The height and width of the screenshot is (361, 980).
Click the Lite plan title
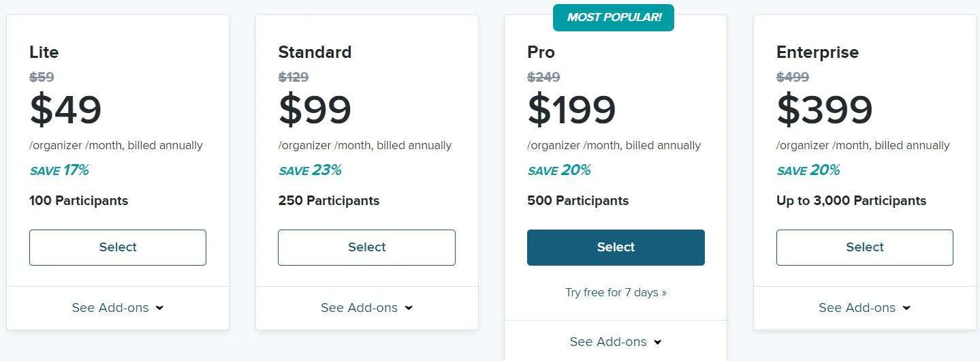click(44, 52)
